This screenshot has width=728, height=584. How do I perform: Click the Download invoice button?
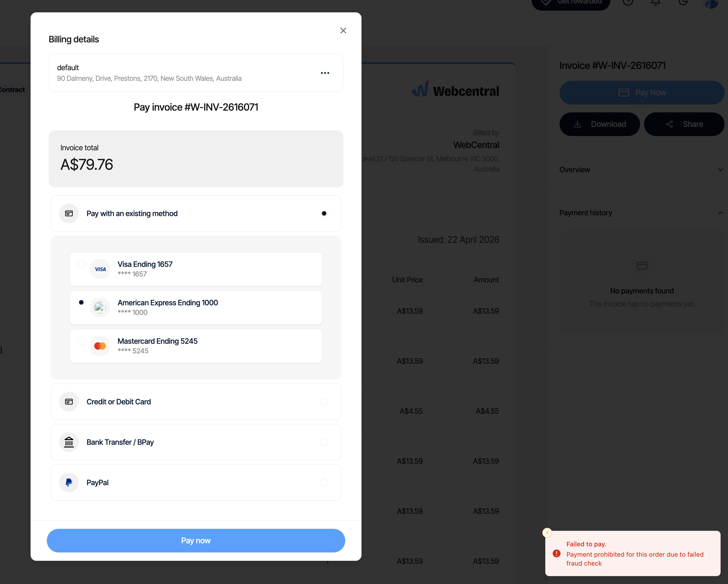pyautogui.click(x=599, y=124)
